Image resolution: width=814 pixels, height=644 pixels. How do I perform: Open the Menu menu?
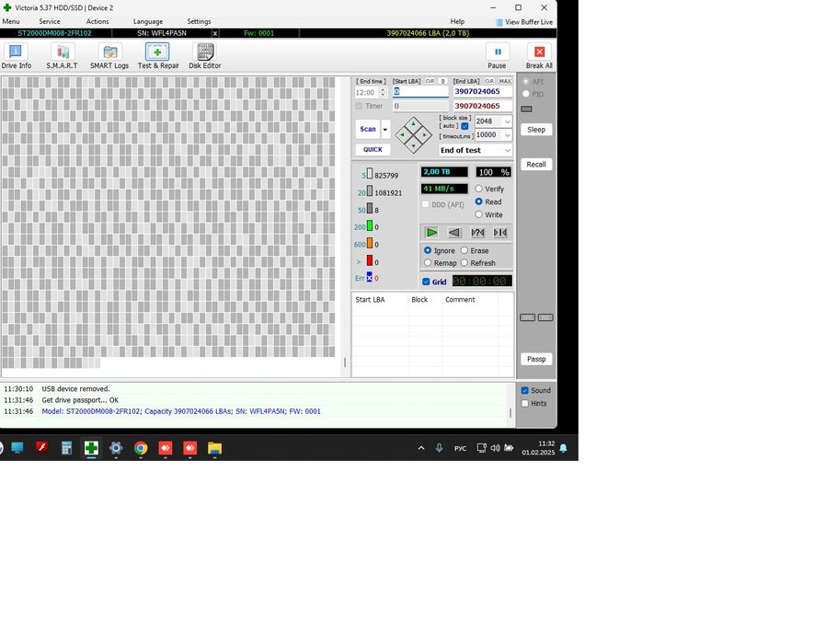coord(11,21)
